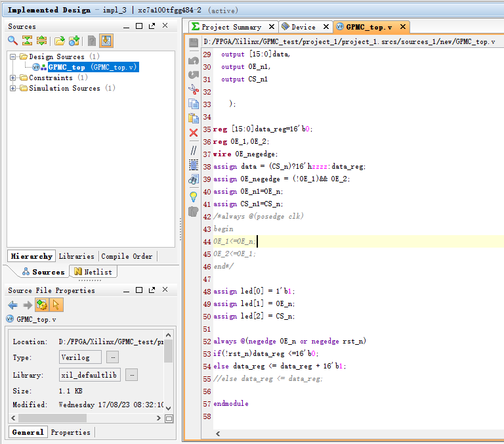Expand the Simulation Sources folder
Image resolution: width=504 pixels, height=444 pixels.
pyautogui.click(x=13, y=88)
